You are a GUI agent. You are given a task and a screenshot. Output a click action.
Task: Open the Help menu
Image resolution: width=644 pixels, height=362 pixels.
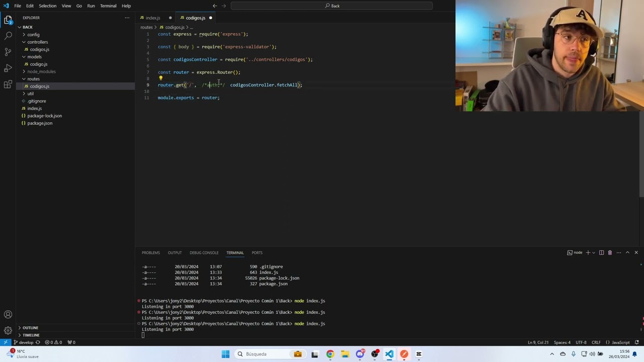126,6
